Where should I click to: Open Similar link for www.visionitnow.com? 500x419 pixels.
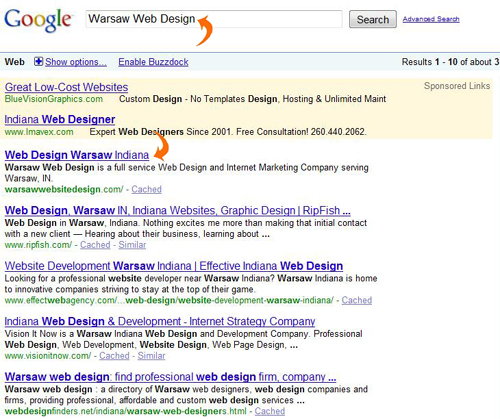coord(151,356)
